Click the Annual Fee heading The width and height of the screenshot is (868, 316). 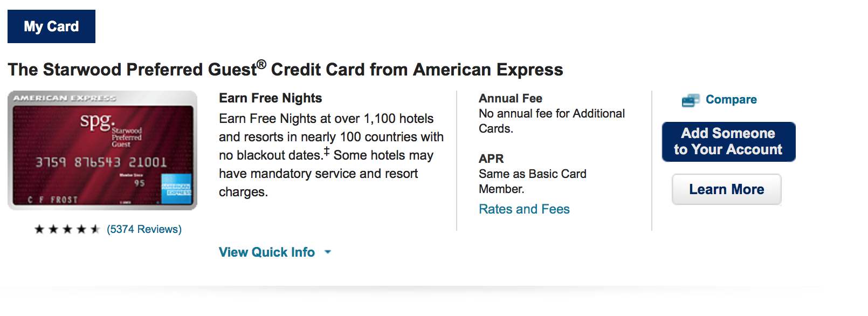pyautogui.click(x=510, y=99)
